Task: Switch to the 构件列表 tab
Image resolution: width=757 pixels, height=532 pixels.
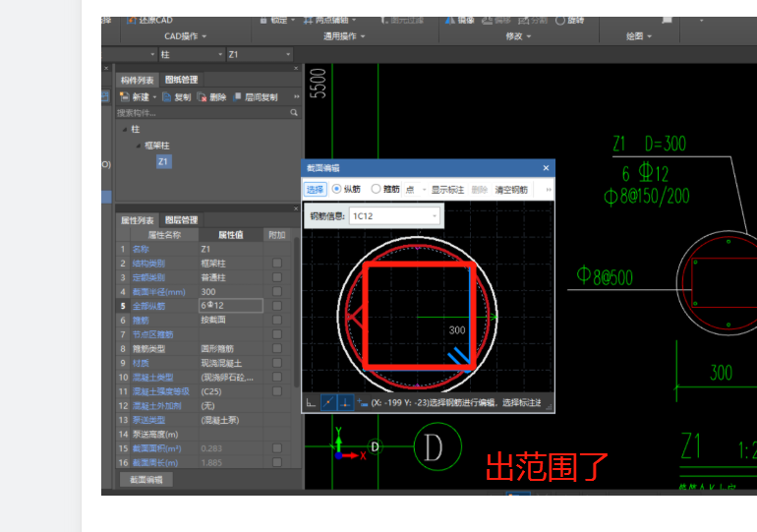Action: pyautogui.click(x=137, y=80)
